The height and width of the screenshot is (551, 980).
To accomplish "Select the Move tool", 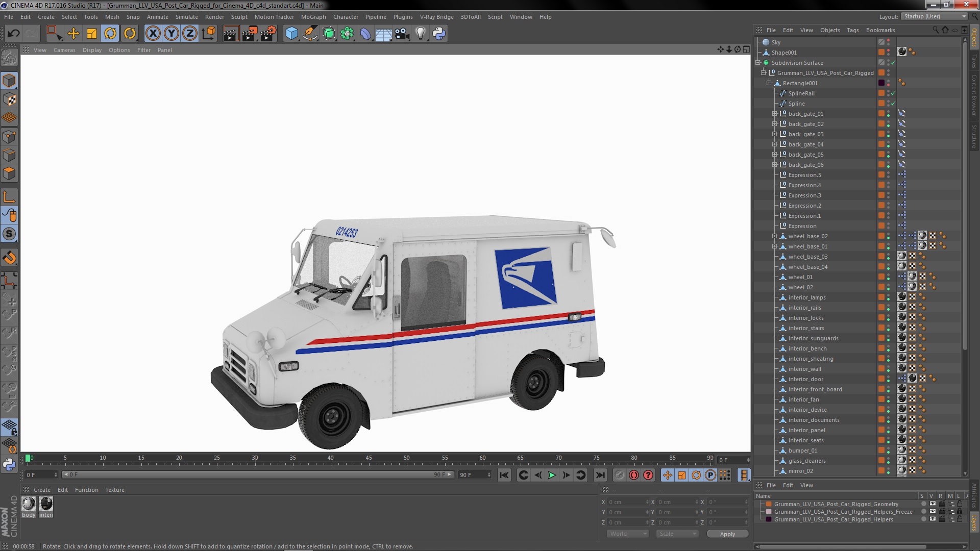I will point(73,34).
